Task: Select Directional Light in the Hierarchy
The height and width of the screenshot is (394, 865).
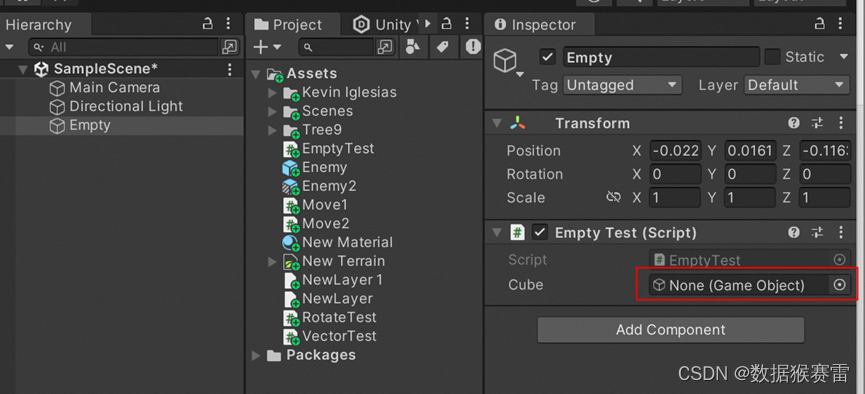Action: (126, 107)
